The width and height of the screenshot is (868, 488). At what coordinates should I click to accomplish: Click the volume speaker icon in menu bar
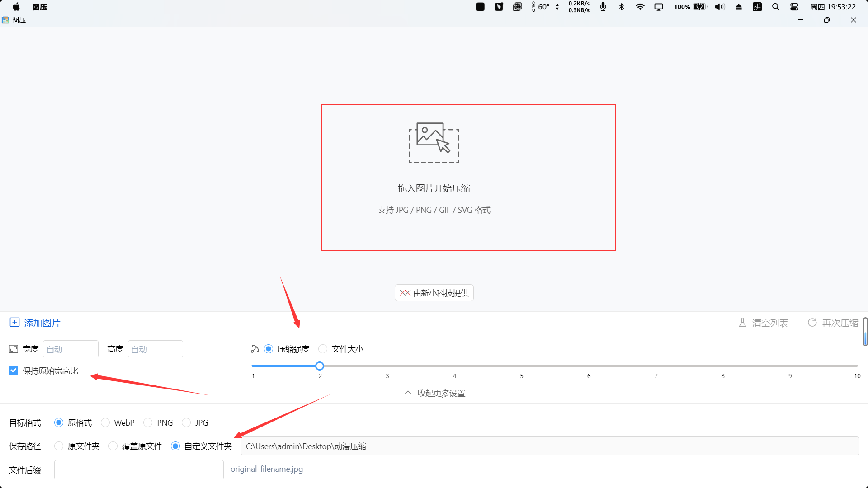pos(720,7)
